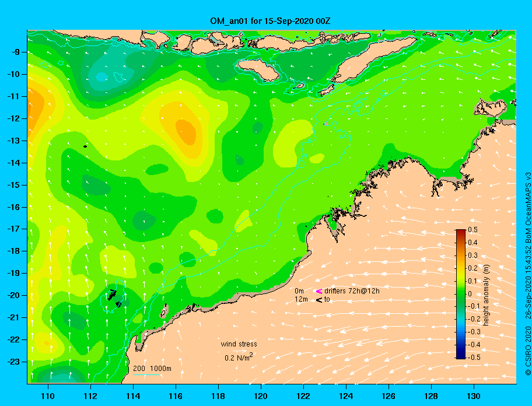Click the 'height anomaly (m)' colorbar label
532x406 pixels.
point(487,295)
